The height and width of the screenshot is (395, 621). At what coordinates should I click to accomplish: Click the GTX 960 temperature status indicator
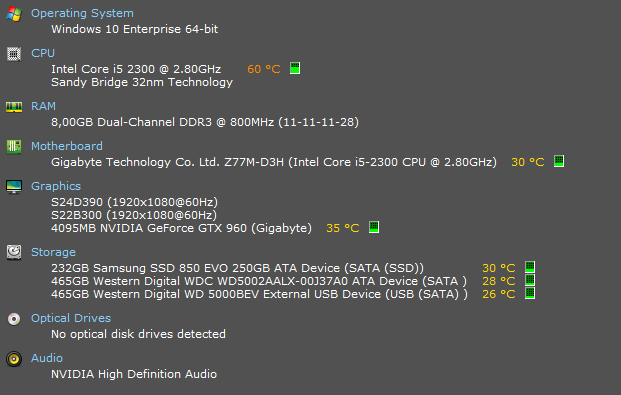pyautogui.click(x=374, y=227)
